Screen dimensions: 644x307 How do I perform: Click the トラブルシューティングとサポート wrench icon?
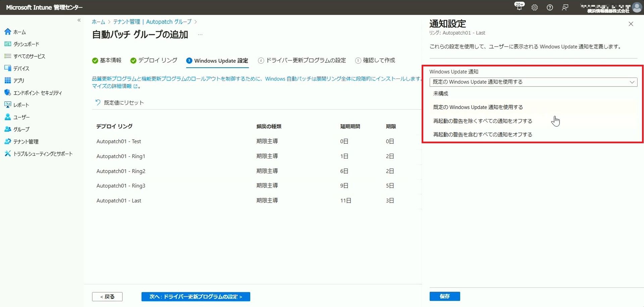pyautogui.click(x=8, y=154)
